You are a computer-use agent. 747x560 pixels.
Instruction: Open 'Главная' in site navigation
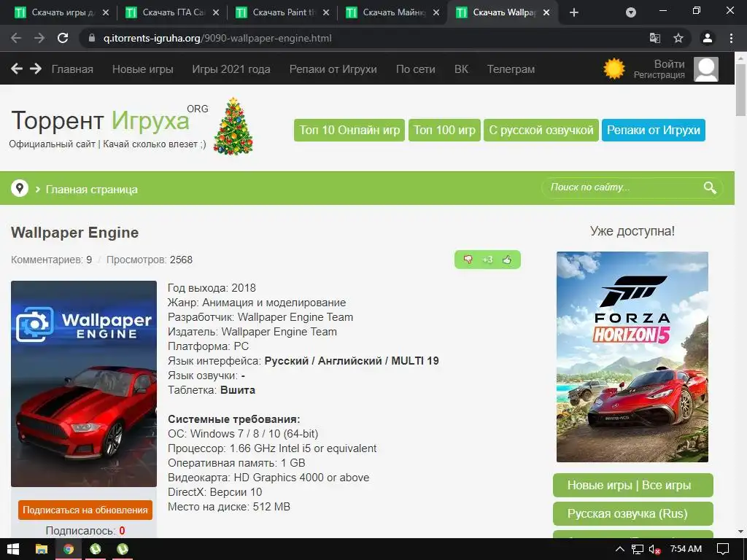click(72, 69)
